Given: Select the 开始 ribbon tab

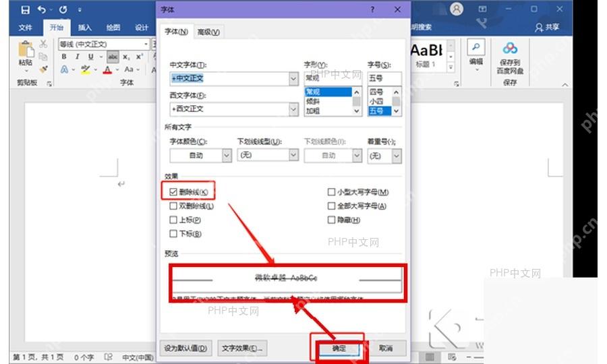Looking at the screenshot, I should click(x=57, y=28).
